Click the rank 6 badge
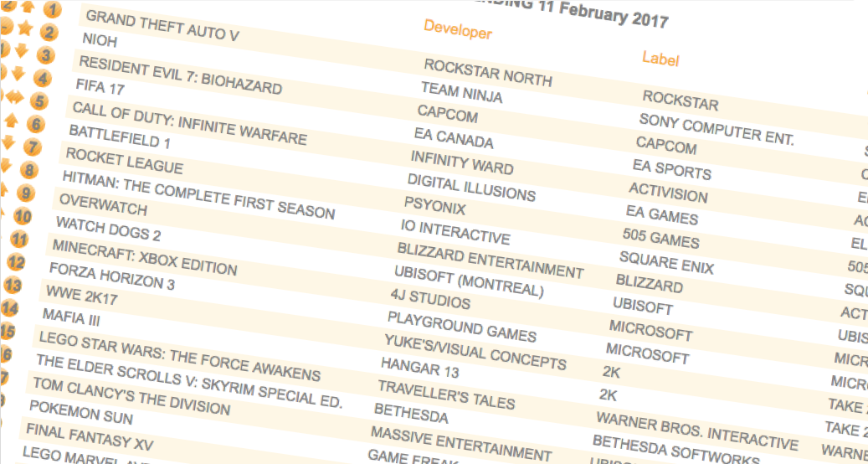The width and height of the screenshot is (868, 464). [35, 125]
